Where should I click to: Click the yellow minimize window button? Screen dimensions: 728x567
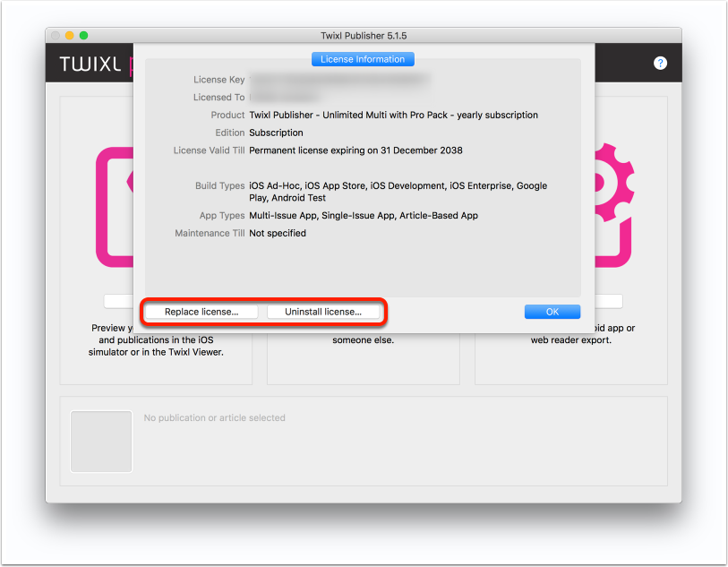[70, 35]
